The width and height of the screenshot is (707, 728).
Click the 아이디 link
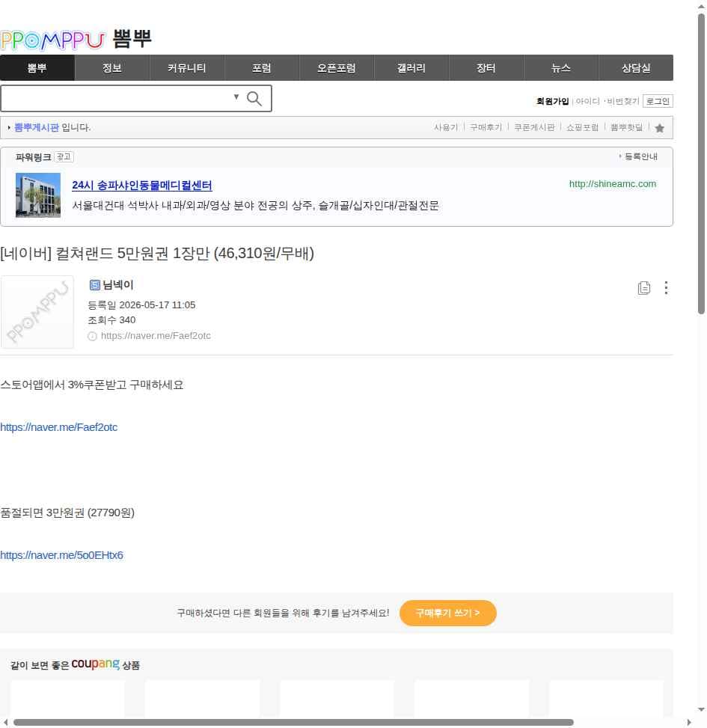click(587, 101)
